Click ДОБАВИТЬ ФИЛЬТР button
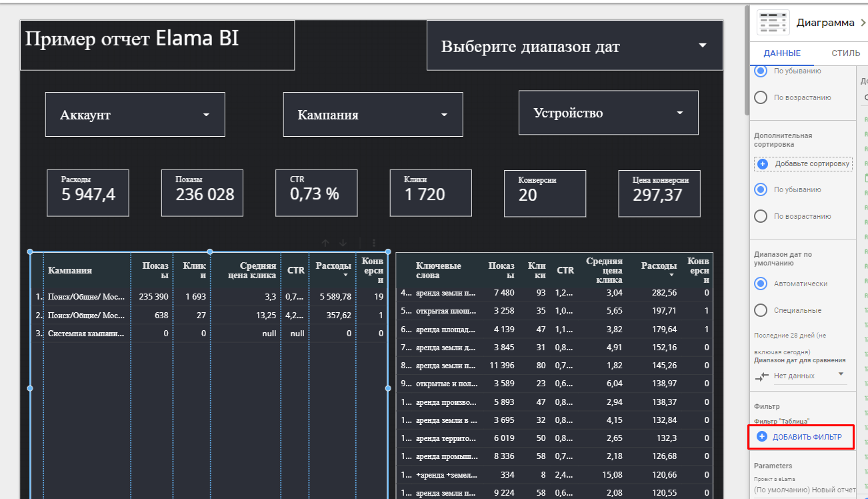 [x=807, y=437]
